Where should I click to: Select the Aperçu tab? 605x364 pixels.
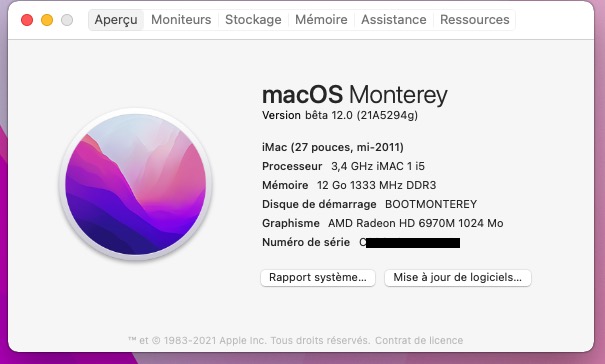pos(116,20)
